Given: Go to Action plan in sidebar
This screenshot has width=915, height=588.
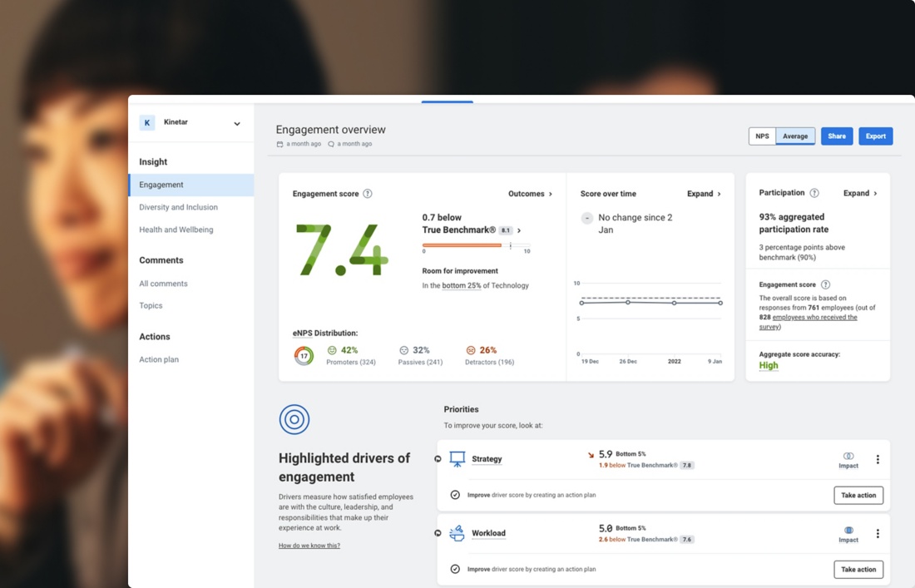Looking at the screenshot, I should 159,359.
